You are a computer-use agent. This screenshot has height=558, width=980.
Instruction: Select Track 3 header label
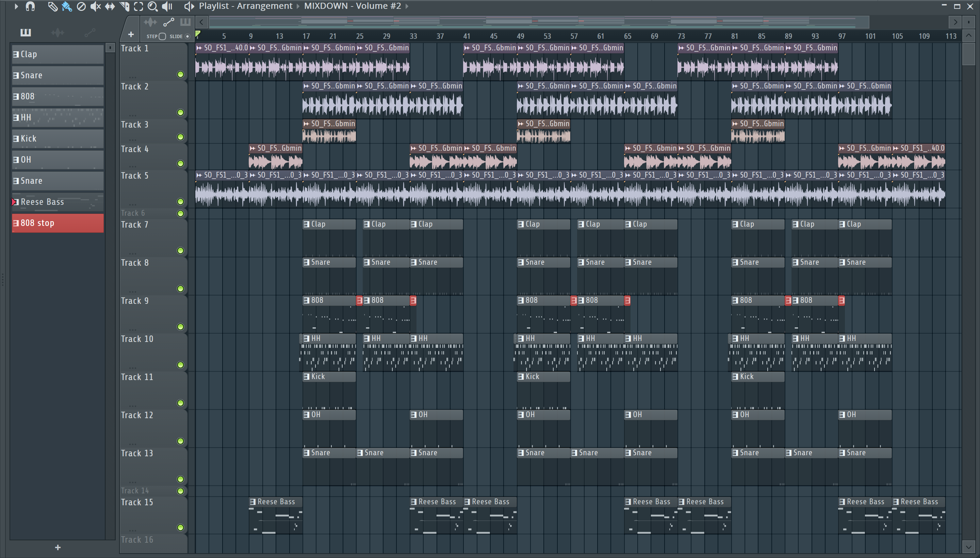pyautogui.click(x=134, y=125)
